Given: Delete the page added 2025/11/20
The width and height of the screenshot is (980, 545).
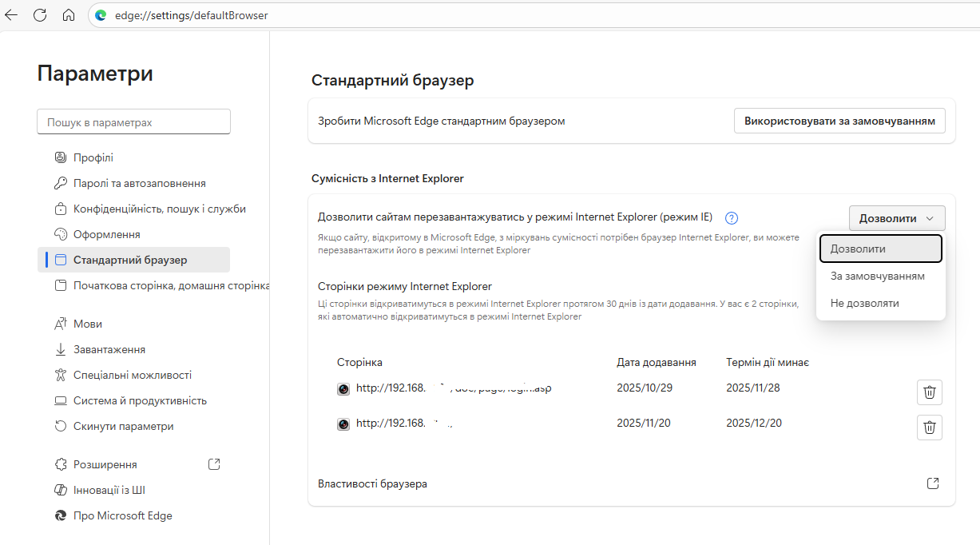Looking at the screenshot, I should pyautogui.click(x=930, y=428).
